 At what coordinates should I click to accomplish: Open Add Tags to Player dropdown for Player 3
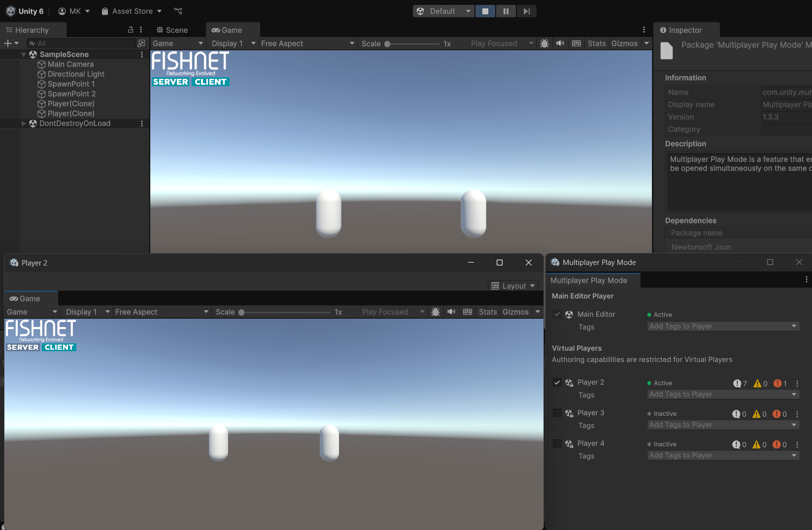[723, 425]
